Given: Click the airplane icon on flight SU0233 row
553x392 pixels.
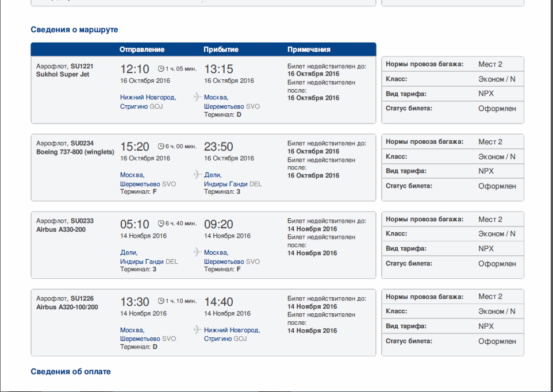Looking at the screenshot, I should tap(197, 252).
